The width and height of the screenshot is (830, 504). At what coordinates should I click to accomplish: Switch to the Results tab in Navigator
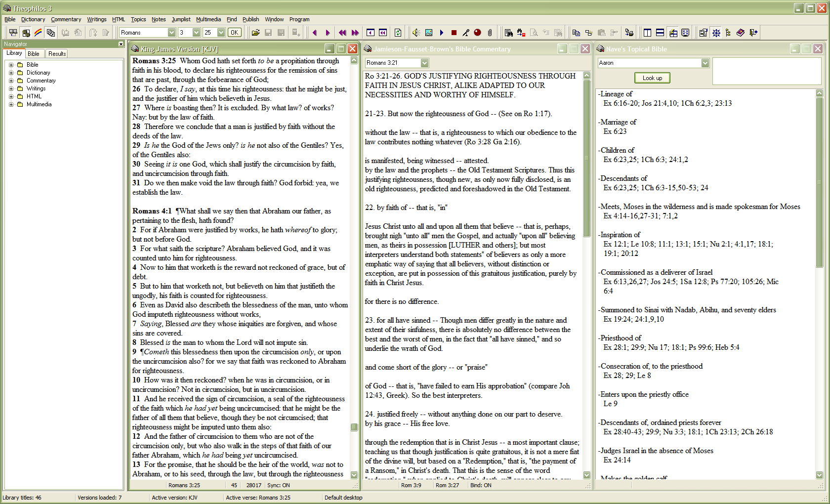(x=57, y=54)
